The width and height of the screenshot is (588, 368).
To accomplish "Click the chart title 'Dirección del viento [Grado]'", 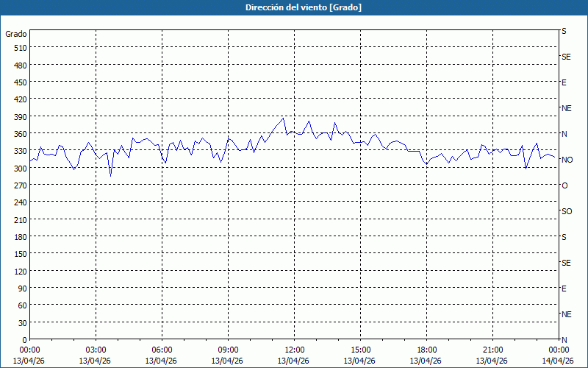I will (293, 7).
